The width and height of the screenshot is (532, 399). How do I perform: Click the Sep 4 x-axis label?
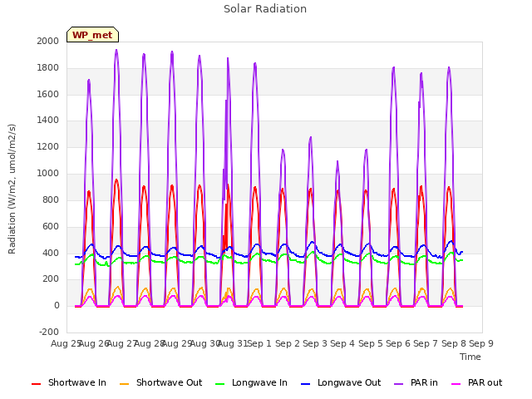click(342, 343)
